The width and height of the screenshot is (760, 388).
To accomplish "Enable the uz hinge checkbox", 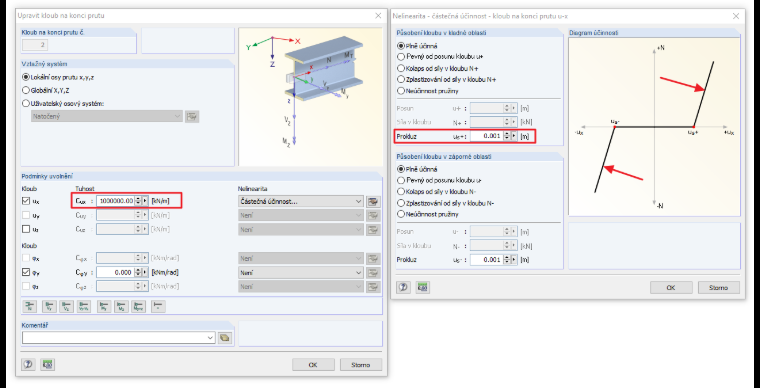I will (26, 229).
